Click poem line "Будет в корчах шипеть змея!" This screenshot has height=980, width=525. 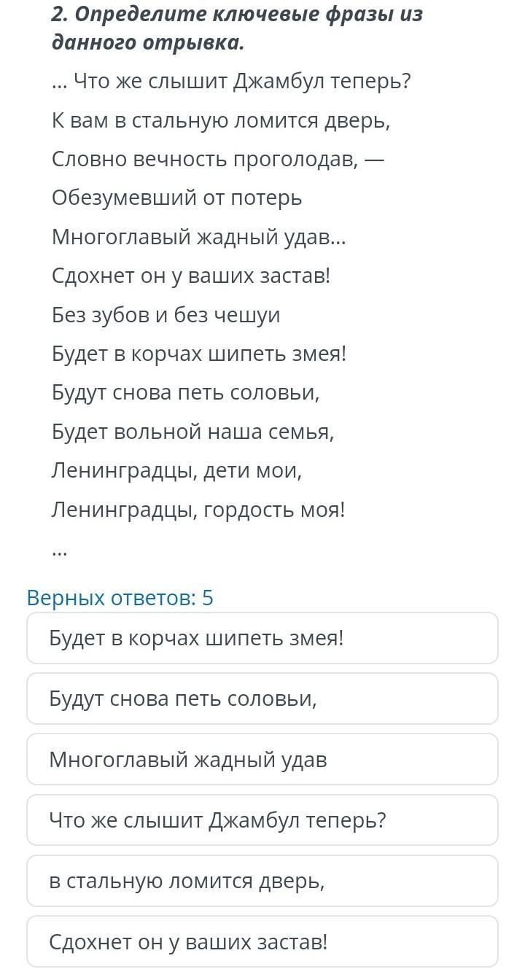coord(199,354)
